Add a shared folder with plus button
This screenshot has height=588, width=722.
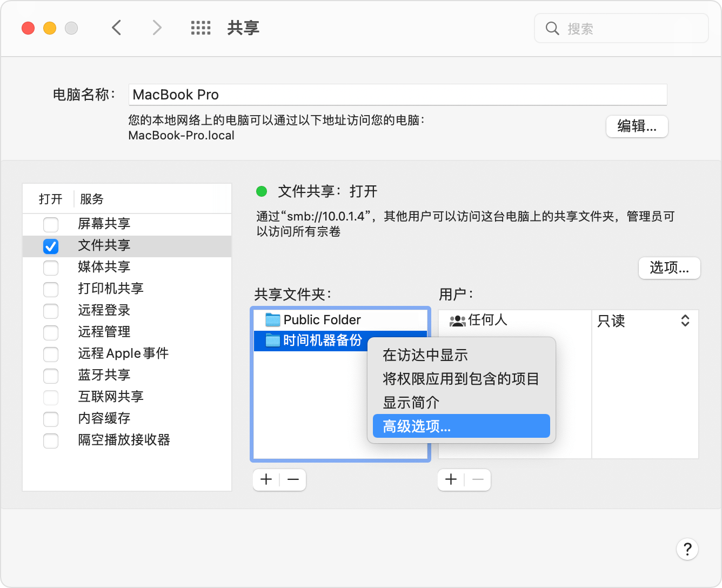tap(266, 479)
